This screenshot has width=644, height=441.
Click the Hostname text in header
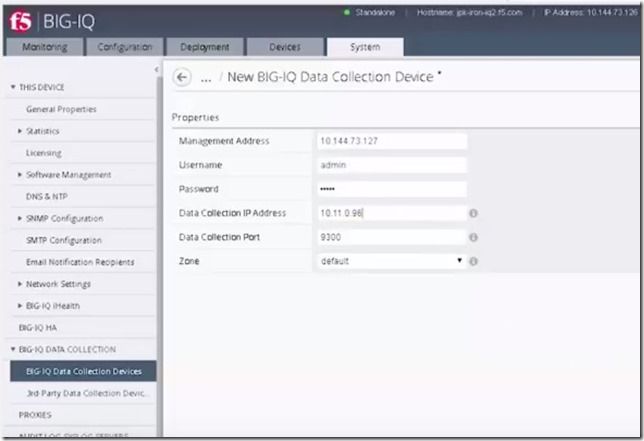pos(469,13)
